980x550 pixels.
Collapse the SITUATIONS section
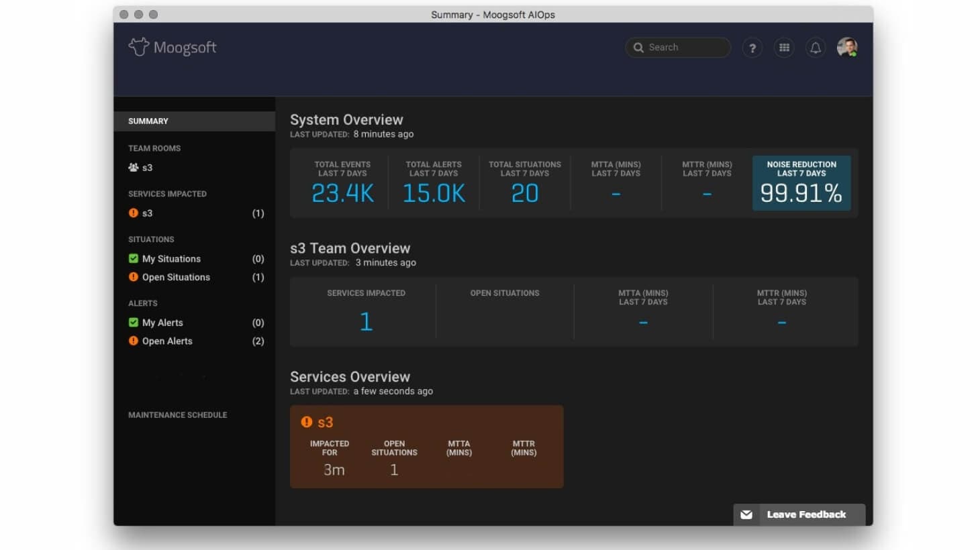(x=151, y=239)
